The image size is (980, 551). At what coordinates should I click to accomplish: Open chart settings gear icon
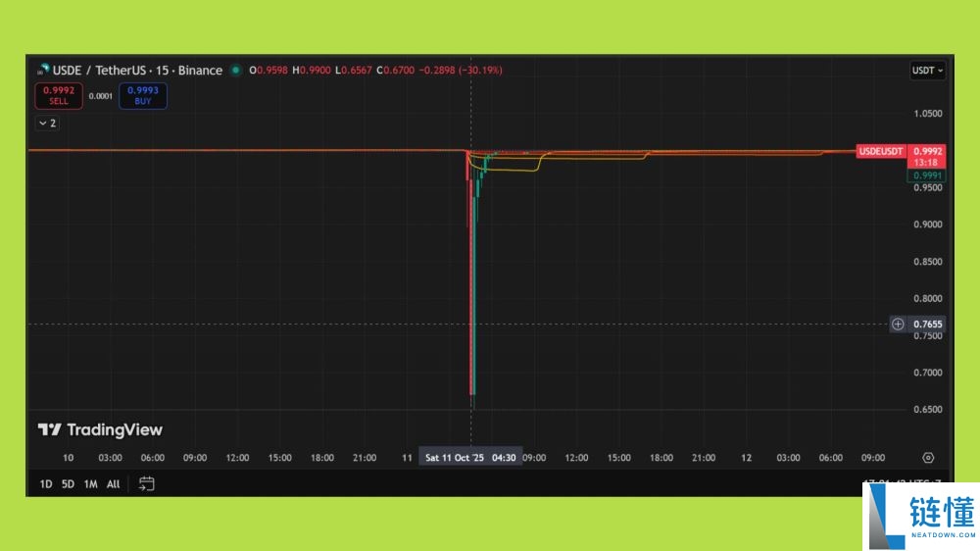point(928,458)
